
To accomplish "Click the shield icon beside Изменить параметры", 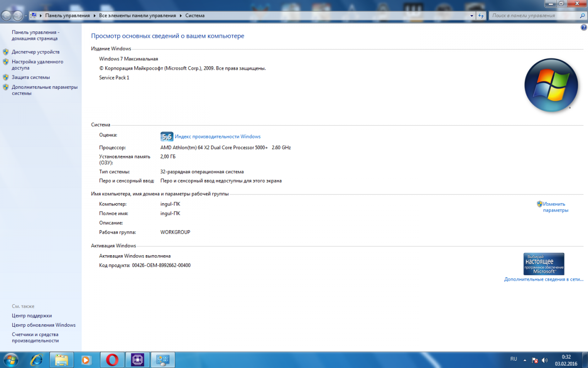I will click(x=539, y=204).
